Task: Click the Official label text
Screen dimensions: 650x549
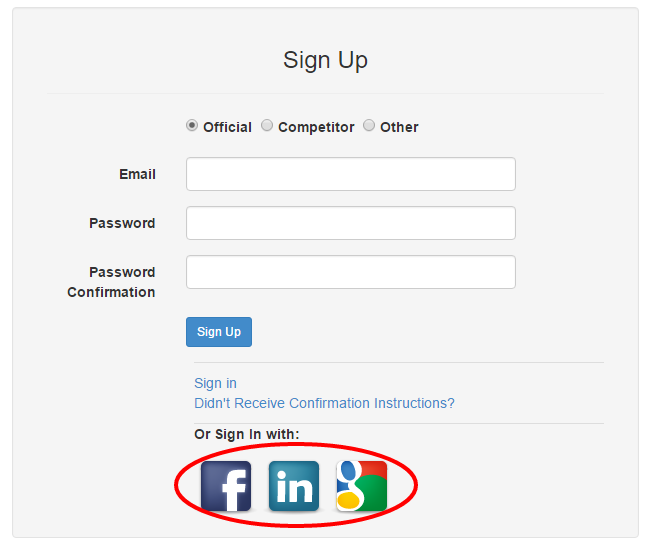Action: pos(227,127)
